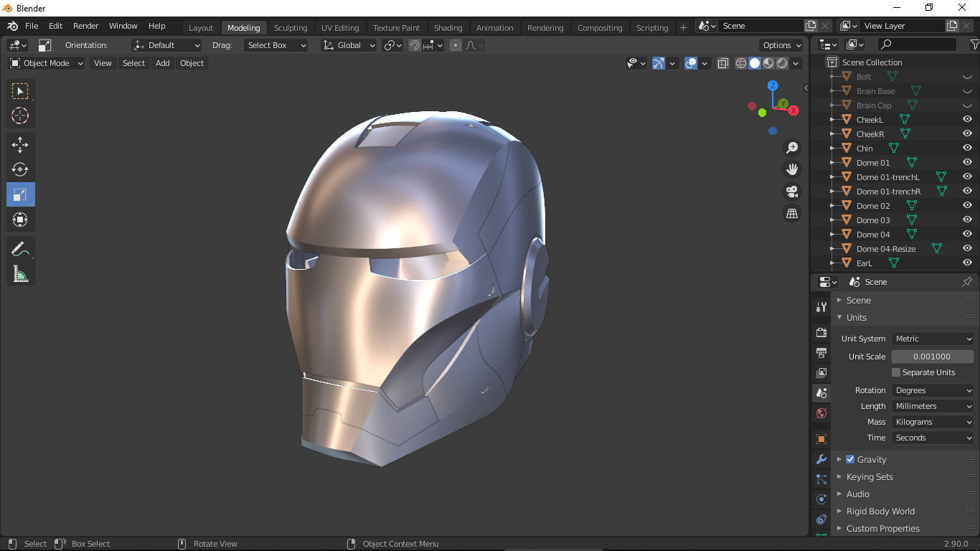Activate the Transform tool
Screen dimensions: 980x551
20,220
